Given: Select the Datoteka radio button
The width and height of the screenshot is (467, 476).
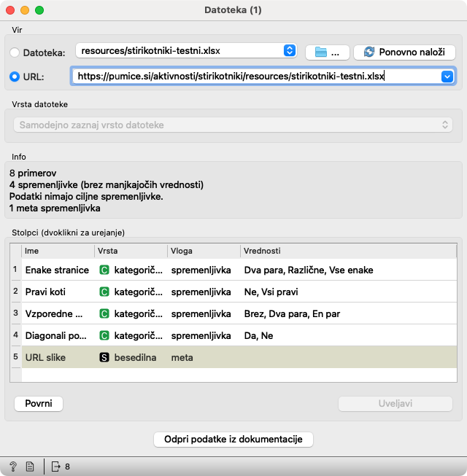Looking at the screenshot, I should pos(15,52).
